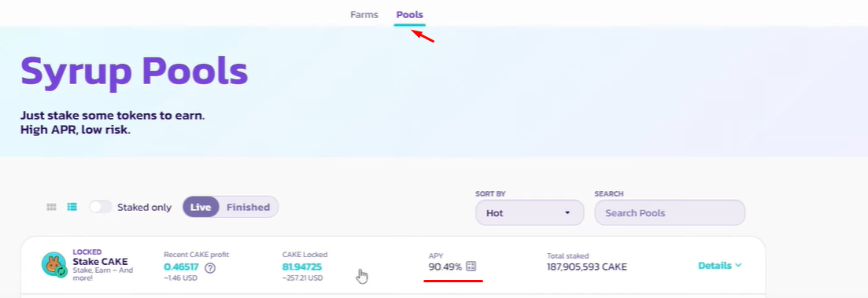This screenshot has width=868, height=298.
Task: Toggle the Staked only switch
Action: (x=101, y=208)
